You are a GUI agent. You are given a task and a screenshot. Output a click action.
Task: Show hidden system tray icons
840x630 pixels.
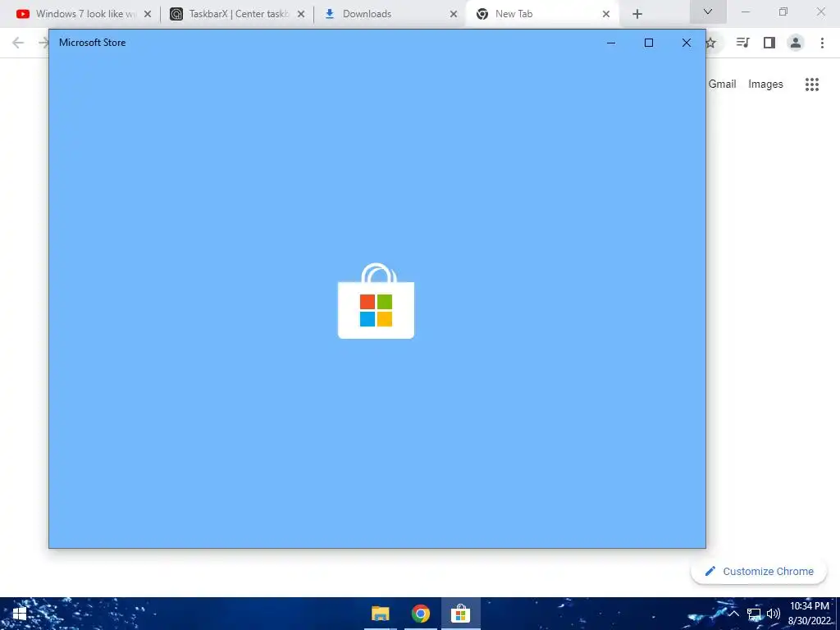tap(734, 614)
